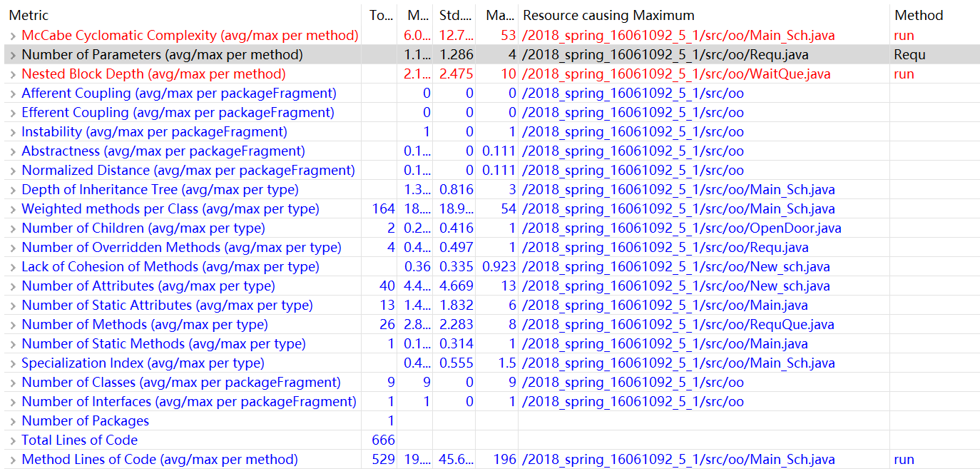Expand Number of Children row
Screen dimensions: 980x469
[x=12, y=228]
